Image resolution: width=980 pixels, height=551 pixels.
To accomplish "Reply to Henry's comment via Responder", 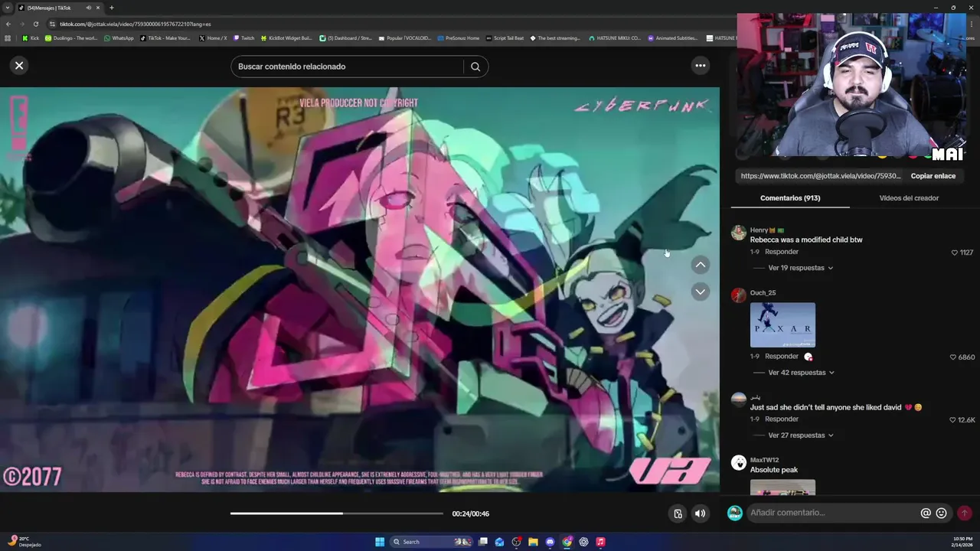I will coord(782,252).
